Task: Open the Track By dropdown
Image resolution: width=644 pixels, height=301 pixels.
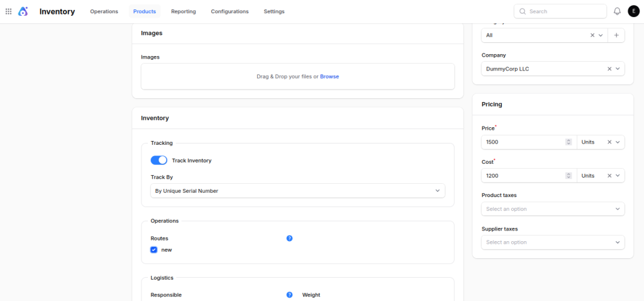Action: click(297, 191)
